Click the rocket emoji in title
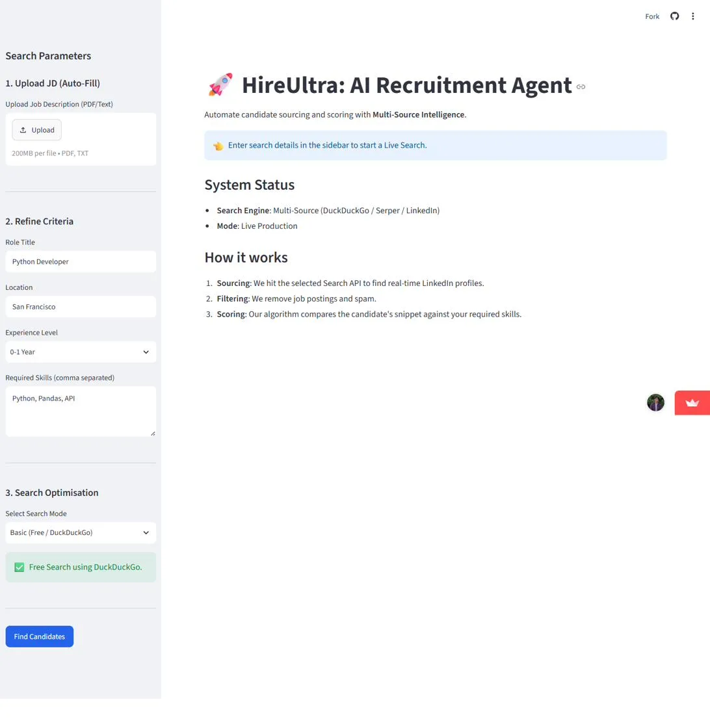This screenshot has height=728, width=710. 220,85
